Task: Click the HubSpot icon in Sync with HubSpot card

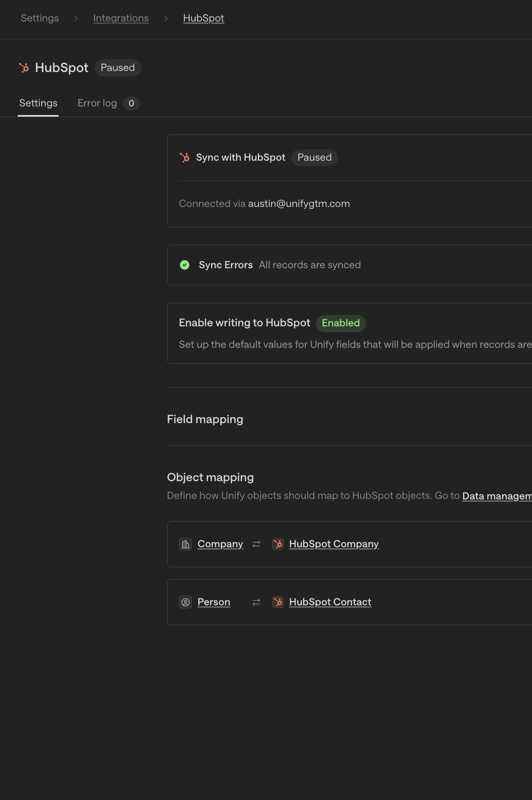Action: pos(185,158)
